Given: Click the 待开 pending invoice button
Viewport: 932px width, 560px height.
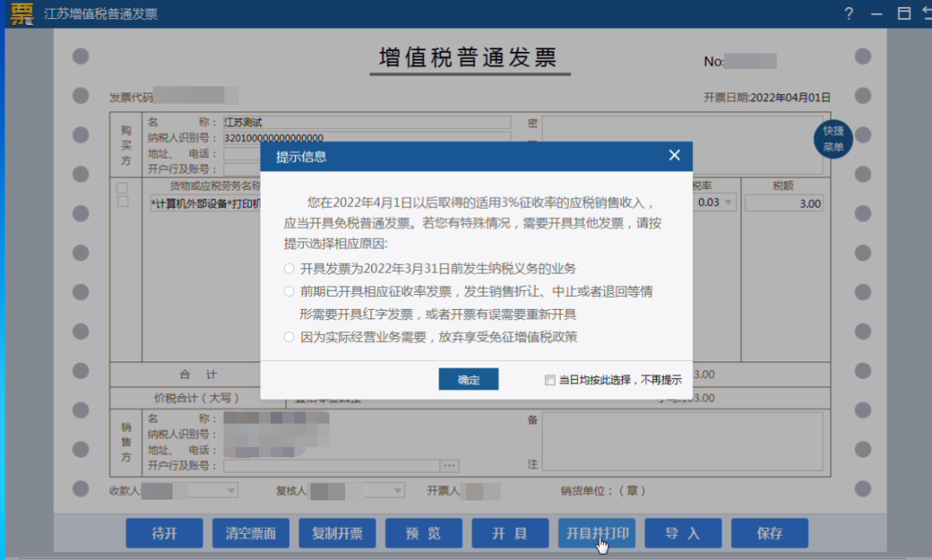Looking at the screenshot, I should 164,532.
